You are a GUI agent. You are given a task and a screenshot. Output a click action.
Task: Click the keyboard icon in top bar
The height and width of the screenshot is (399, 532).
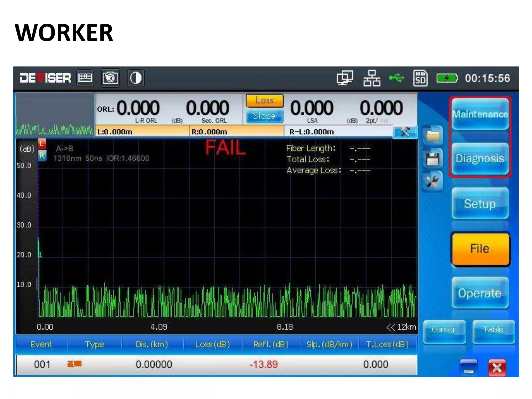[85, 78]
